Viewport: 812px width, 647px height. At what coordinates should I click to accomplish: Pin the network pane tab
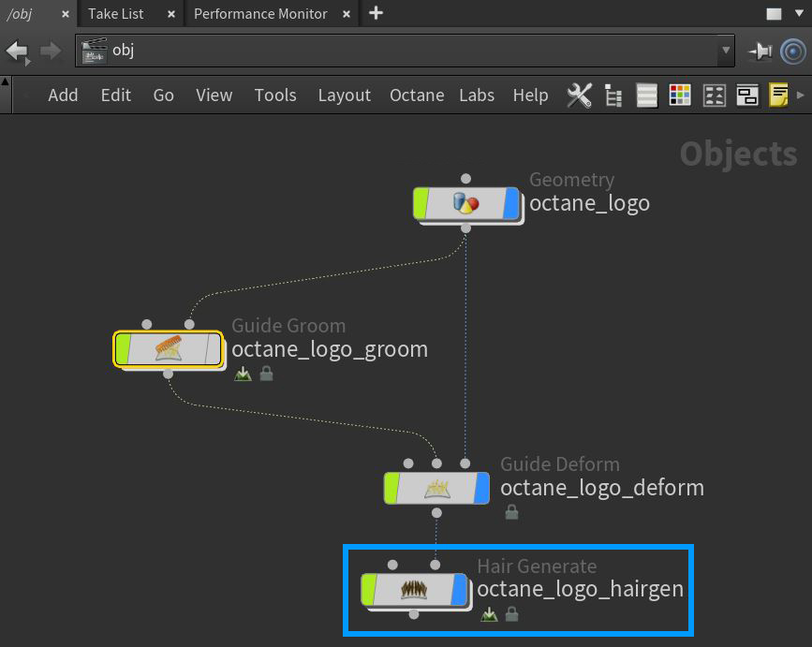click(760, 51)
